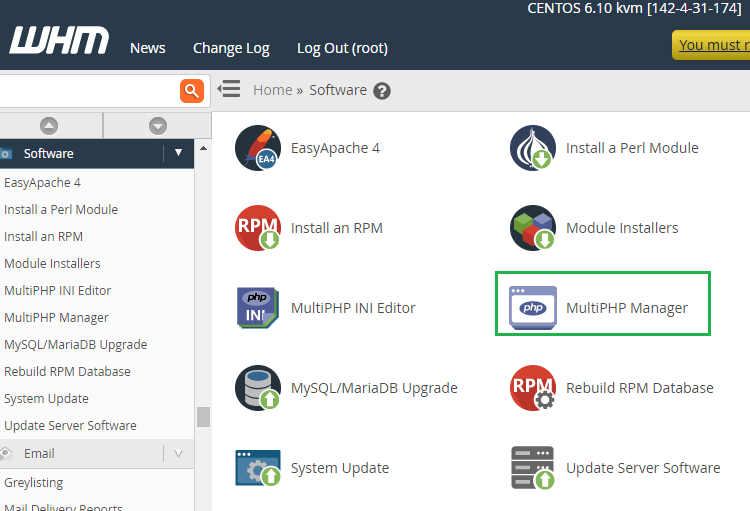Open MultiPHP INI Editor in sidebar
The height and width of the screenshot is (511, 750).
click(x=57, y=290)
